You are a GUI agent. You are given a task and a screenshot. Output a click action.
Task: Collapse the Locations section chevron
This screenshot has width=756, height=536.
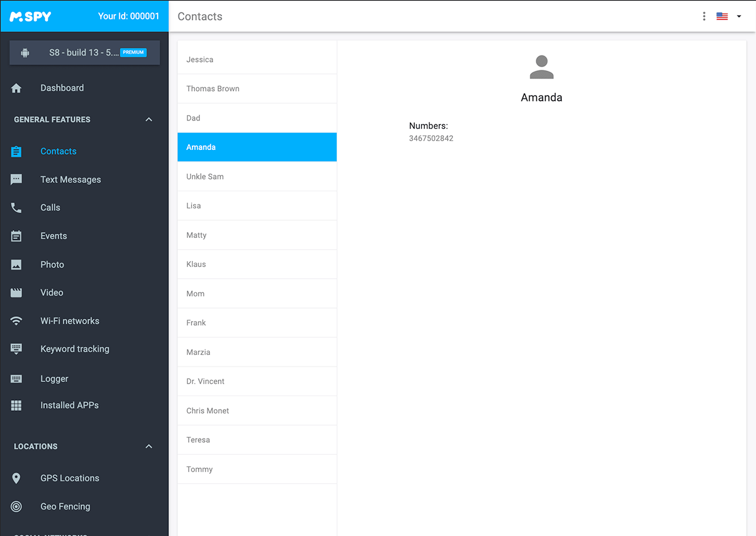pyautogui.click(x=149, y=446)
